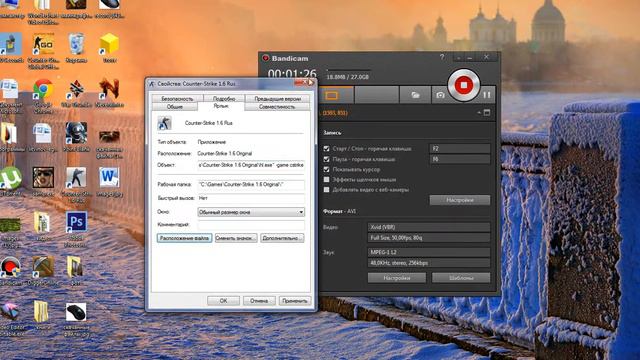This screenshot has width=640, height=360.
Task: Click the F8 pause hotkey field
Action: pyautogui.click(x=460, y=159)
